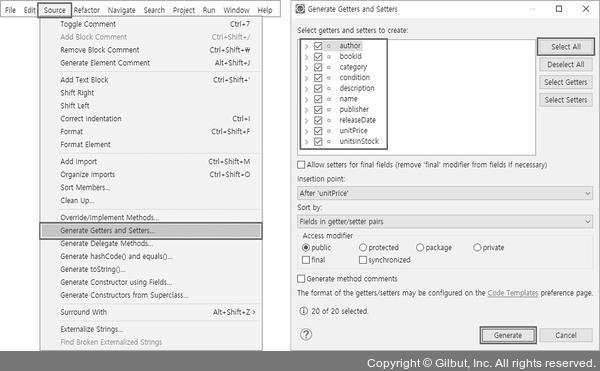Click the Select Getters button
This screenshot has width=600, height=371.
566,82
